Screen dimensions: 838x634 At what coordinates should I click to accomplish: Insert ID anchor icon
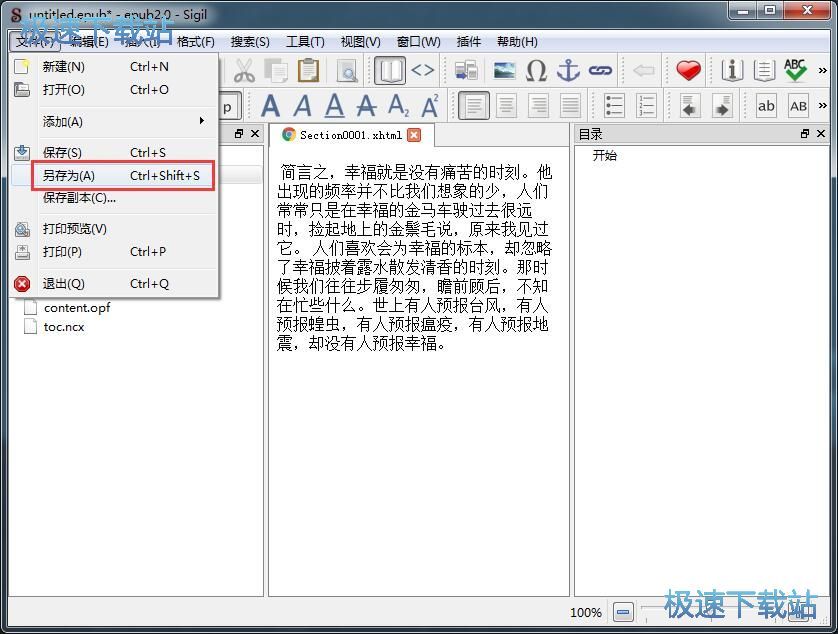click(x=568, y=71)
